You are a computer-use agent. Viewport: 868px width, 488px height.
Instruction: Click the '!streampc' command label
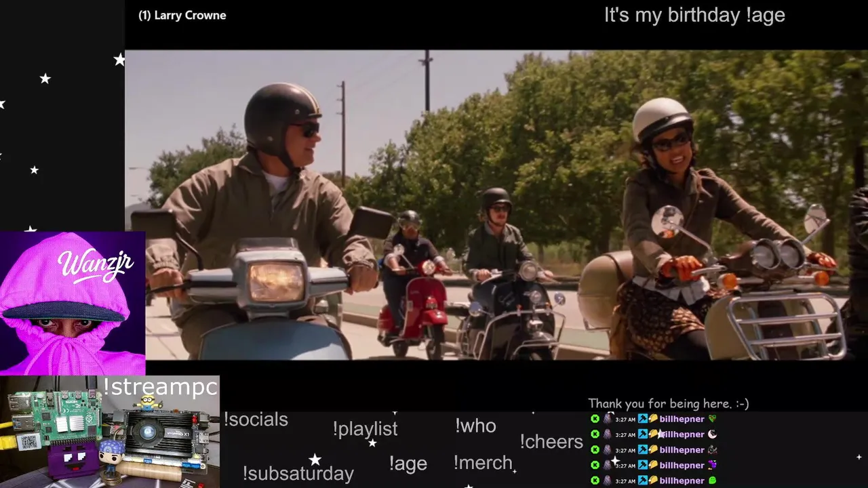(160, 387)
